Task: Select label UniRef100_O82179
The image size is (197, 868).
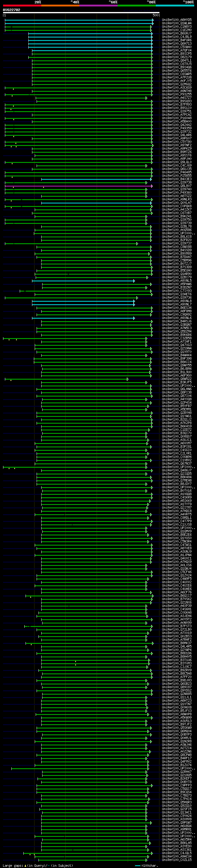Action: tap(176, 57)
